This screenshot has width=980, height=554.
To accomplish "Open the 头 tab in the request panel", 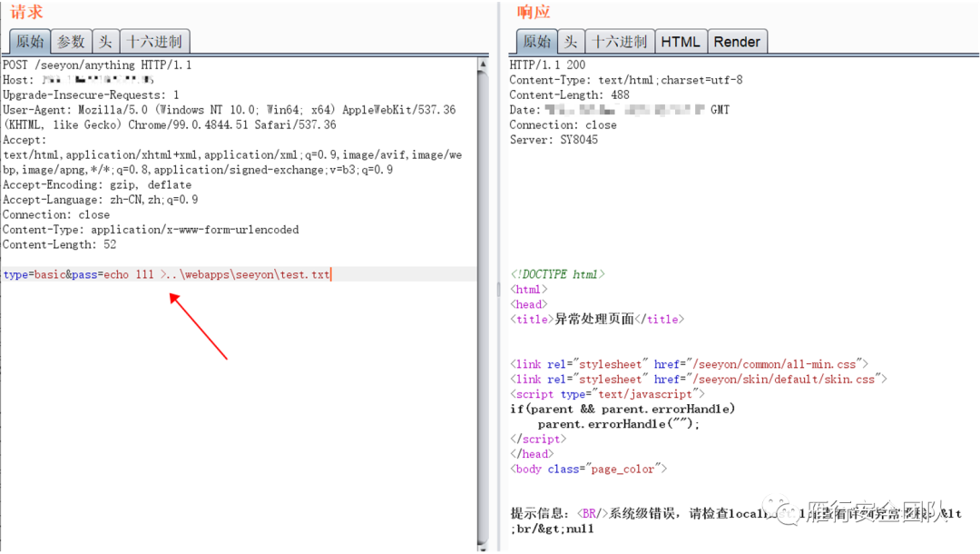I will click(105, 42).
